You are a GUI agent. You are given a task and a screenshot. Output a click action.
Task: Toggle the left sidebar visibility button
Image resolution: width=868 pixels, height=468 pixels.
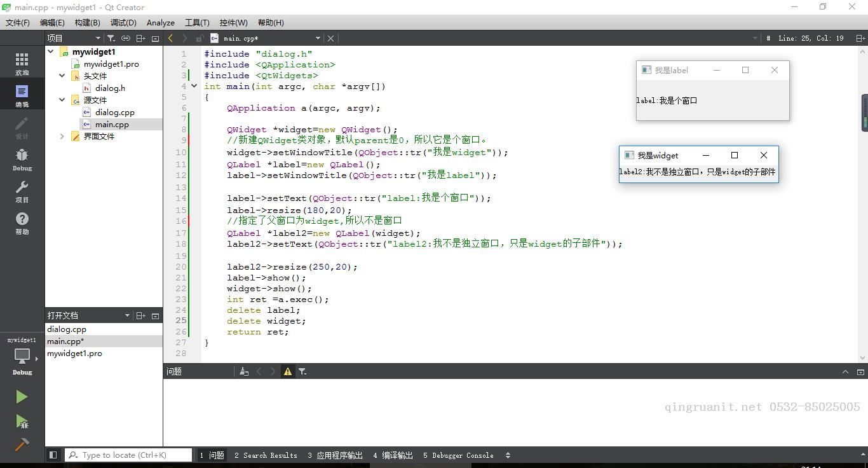click(x=53, y=455)
